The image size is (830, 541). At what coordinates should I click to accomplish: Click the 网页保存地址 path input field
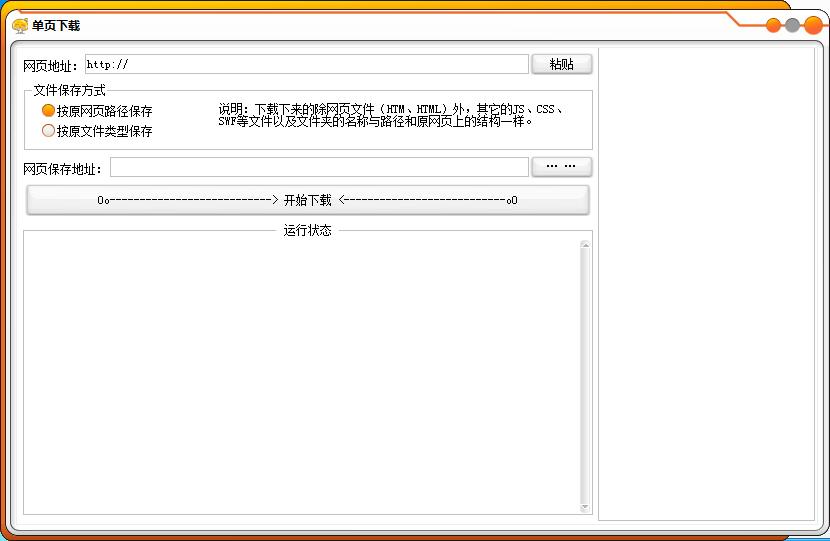tap(319, 167)
